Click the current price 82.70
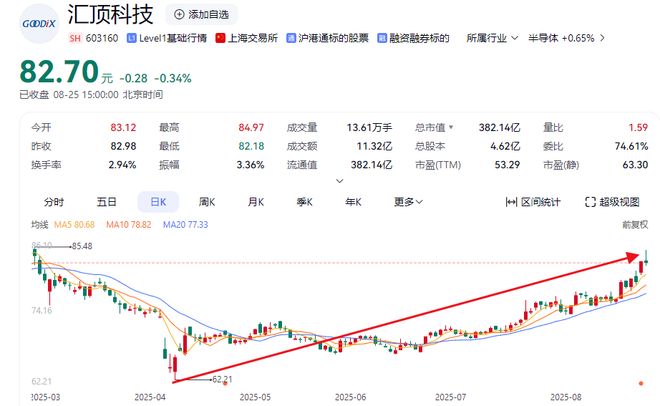This screenshot has height=406, width=660. pyautogui.click(x=59, y=72)
